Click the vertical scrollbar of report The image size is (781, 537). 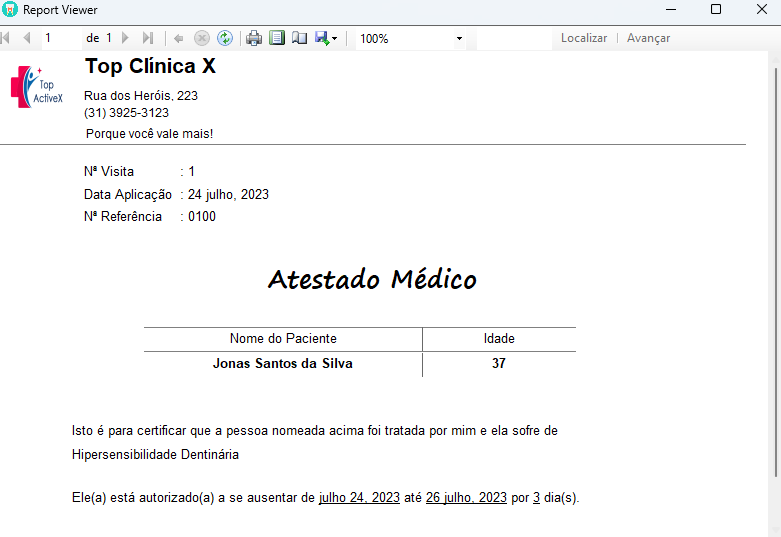pos(775,273)
